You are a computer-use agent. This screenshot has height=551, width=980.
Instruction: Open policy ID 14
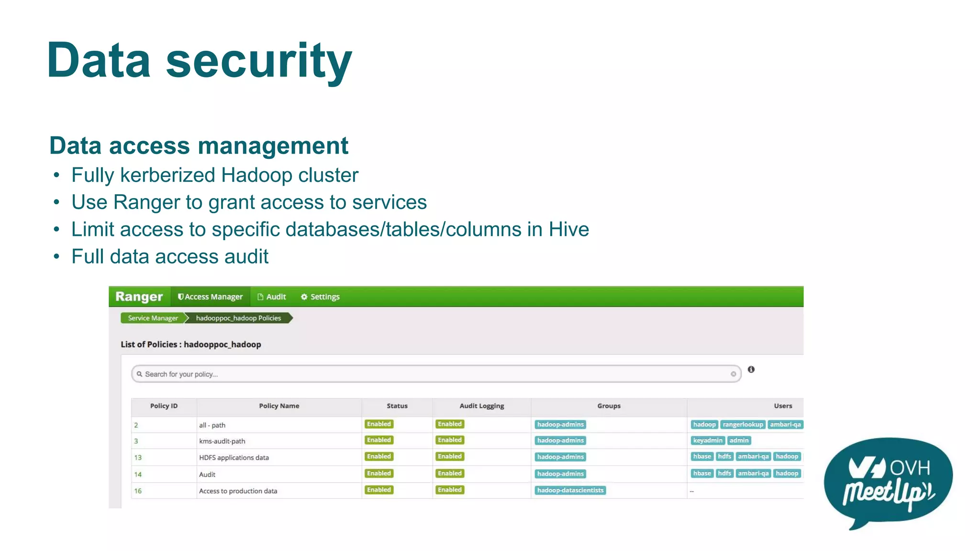tap(138, 474)
